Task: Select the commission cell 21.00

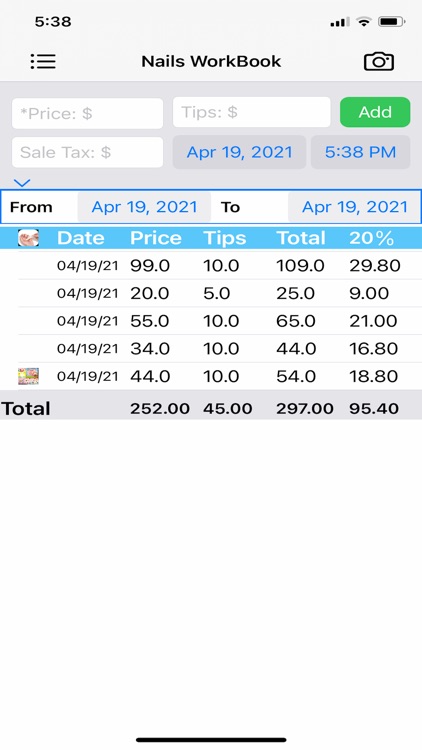Action: pyautogui.click(x=373, y=321)
